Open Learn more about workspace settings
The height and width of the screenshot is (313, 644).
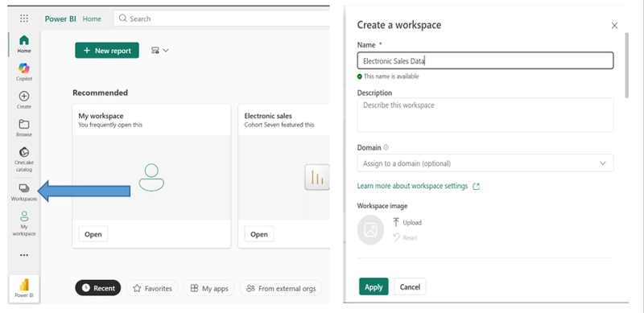pos(418,186)
